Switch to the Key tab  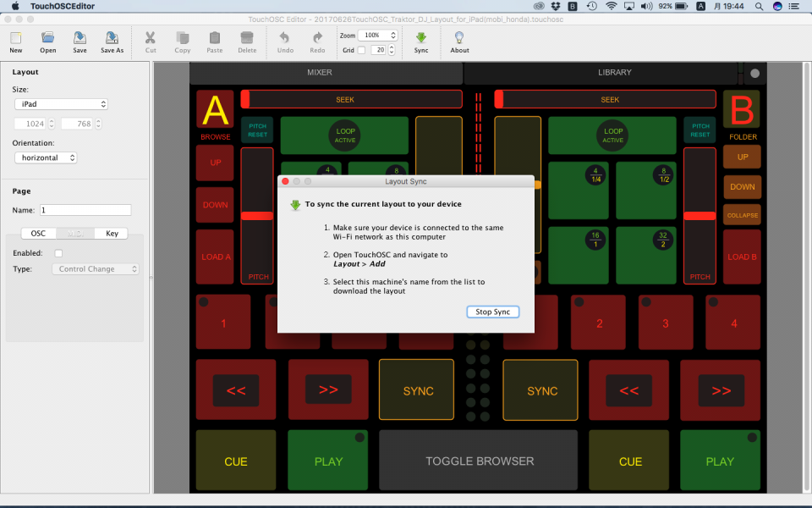(112, 234)
